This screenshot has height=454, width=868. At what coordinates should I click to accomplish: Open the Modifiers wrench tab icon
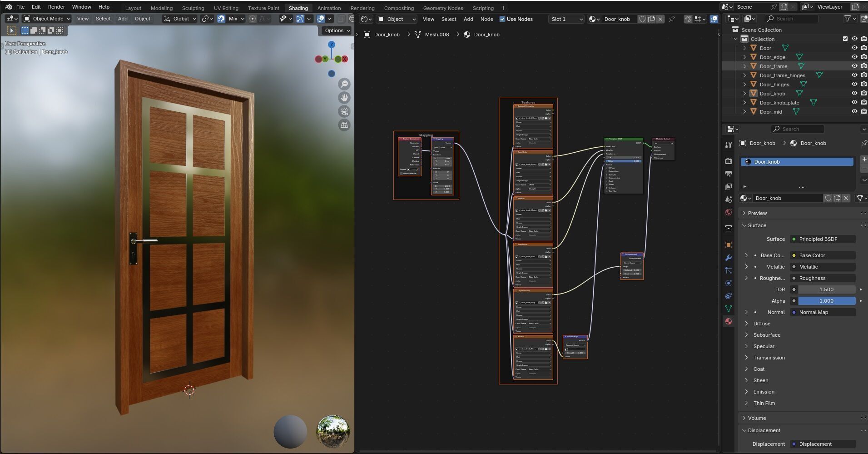[x=729, y=258]
